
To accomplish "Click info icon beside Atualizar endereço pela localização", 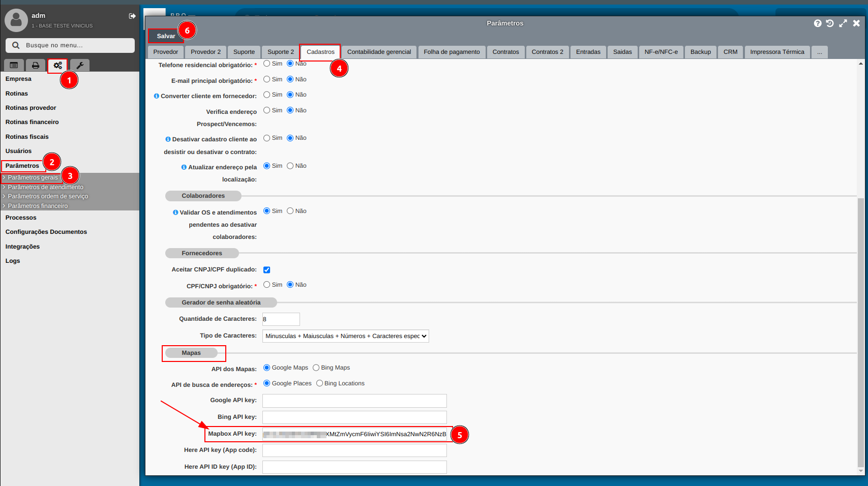I will pos(184,167).
